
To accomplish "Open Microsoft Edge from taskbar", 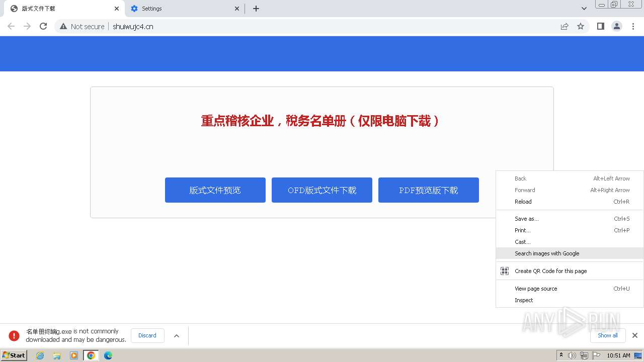I will coord(108,355).
